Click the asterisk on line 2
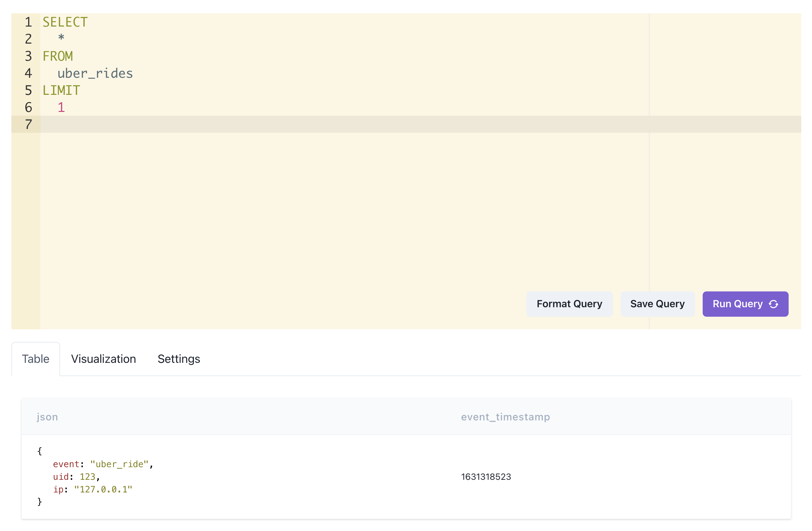Viewport: 812px width, 531px height. pyautogui.click(x=61, y=38)
